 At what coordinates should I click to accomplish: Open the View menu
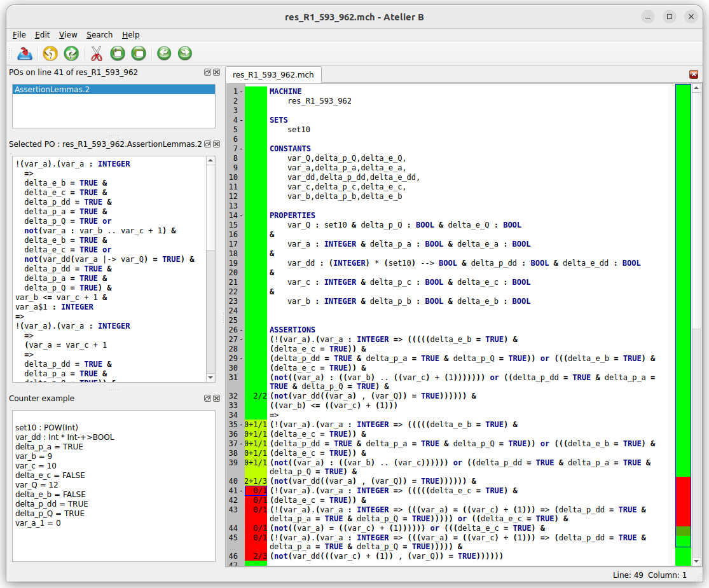pyautogui.click(x=68, y=35)
